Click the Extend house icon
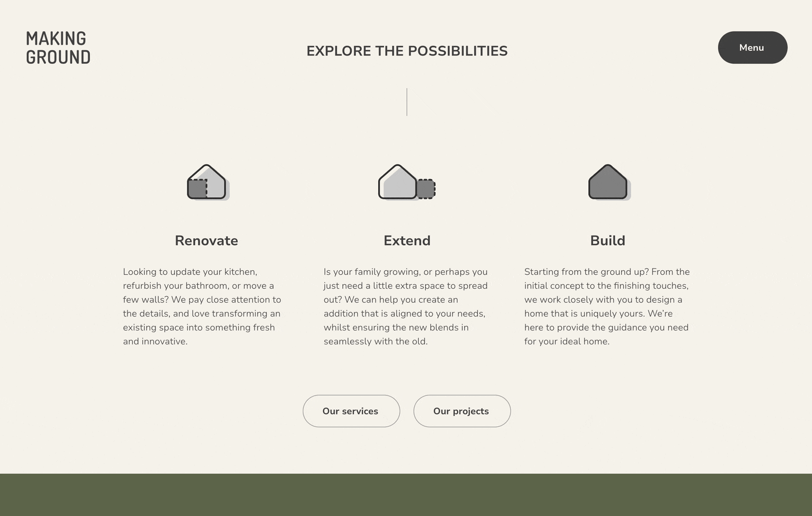This screenshot has width=812, height=516. (x=407, y=182)
